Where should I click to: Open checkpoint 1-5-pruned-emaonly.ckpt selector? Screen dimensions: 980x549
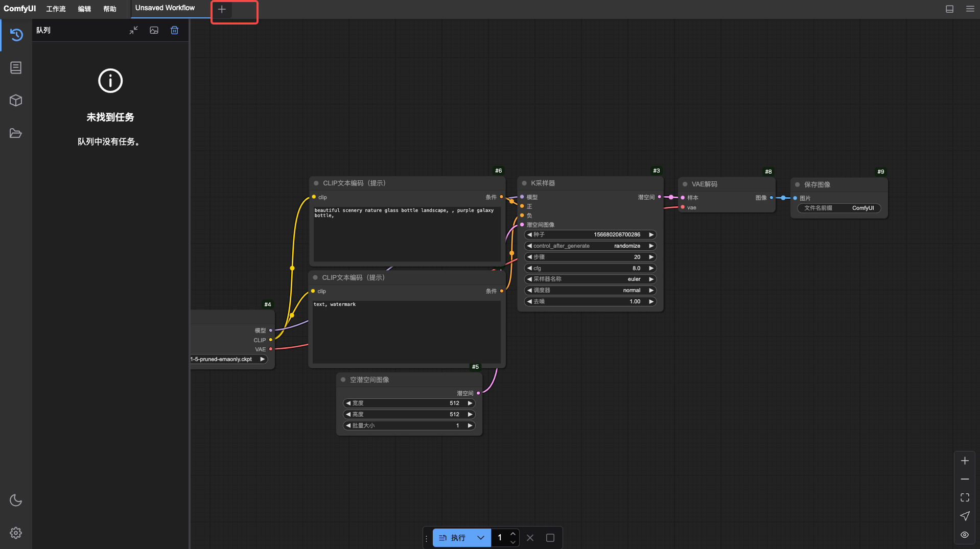228,360
